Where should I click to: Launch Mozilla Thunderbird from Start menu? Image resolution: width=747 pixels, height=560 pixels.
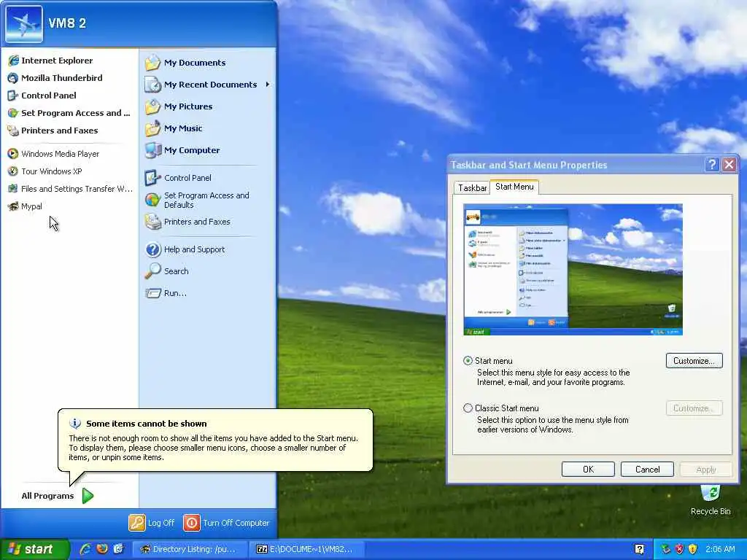click(x=55, y=78)
